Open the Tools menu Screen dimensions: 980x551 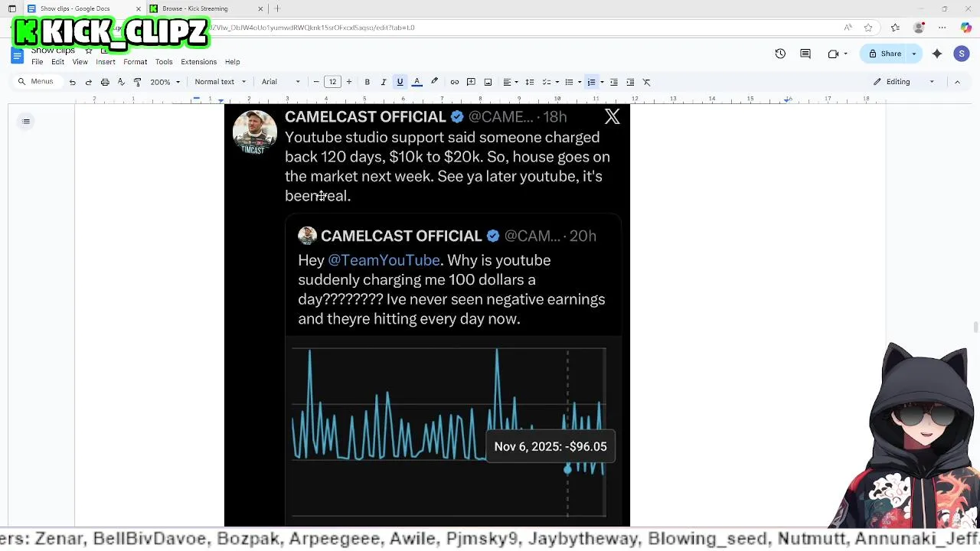click(x=164, y=62)
